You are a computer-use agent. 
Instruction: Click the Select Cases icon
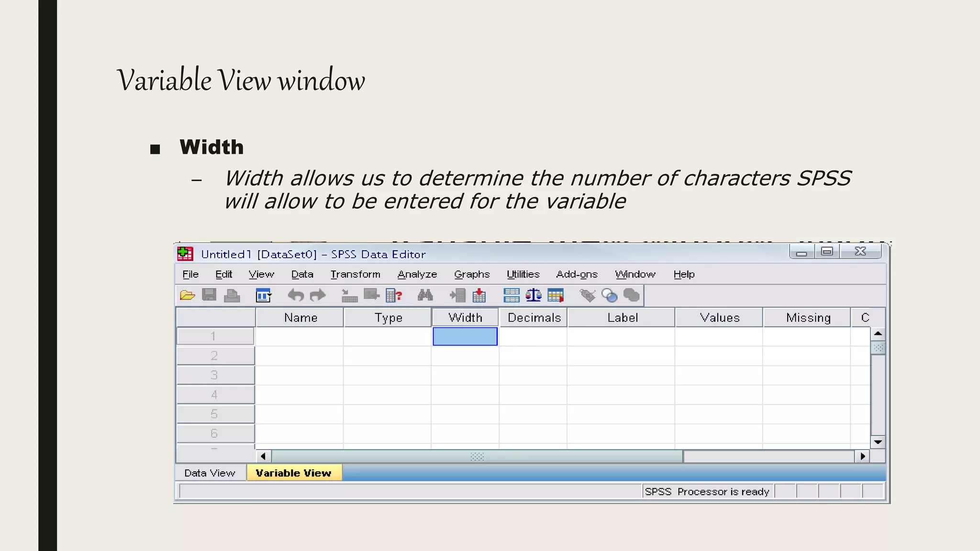(x=555, y=296)
